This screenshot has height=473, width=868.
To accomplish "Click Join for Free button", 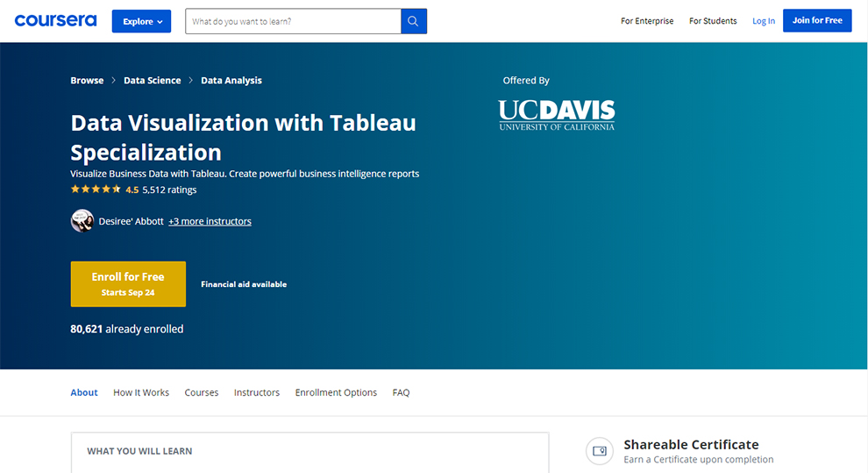I will [817, 20].
